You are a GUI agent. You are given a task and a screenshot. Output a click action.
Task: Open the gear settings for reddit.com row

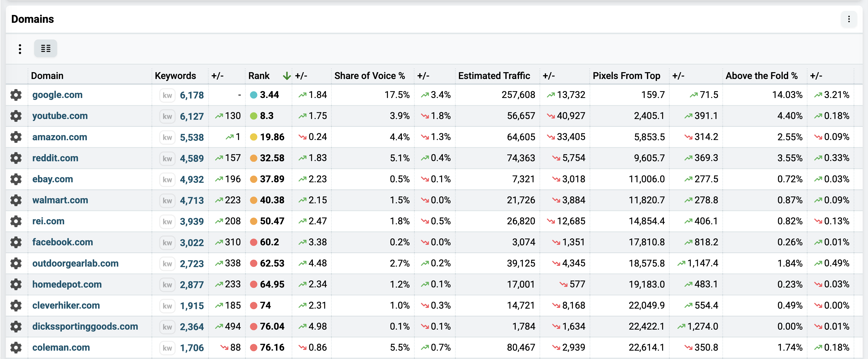pyautogui.click(x=16, y=158)
